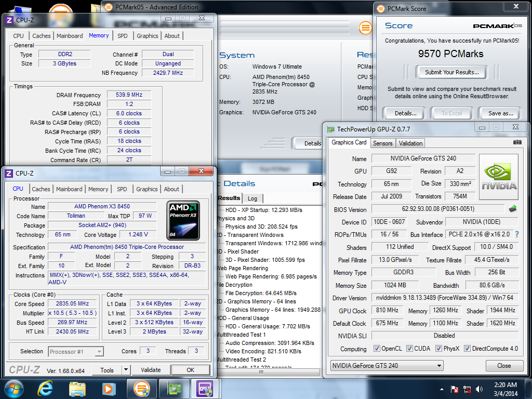Open SPD tab in upper CPU-Z window
This screenshot has width=532, height=399.
tap(123, 36)
